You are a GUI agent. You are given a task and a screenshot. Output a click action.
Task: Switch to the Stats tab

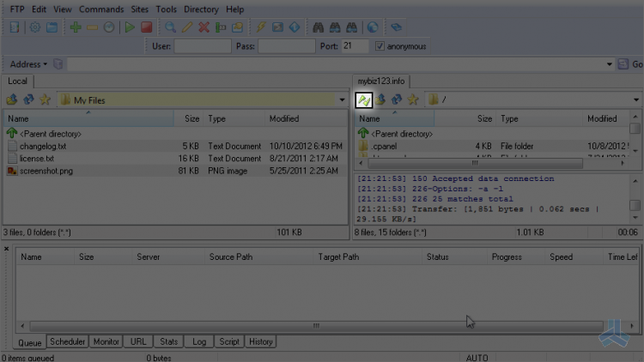click(168, 341)
